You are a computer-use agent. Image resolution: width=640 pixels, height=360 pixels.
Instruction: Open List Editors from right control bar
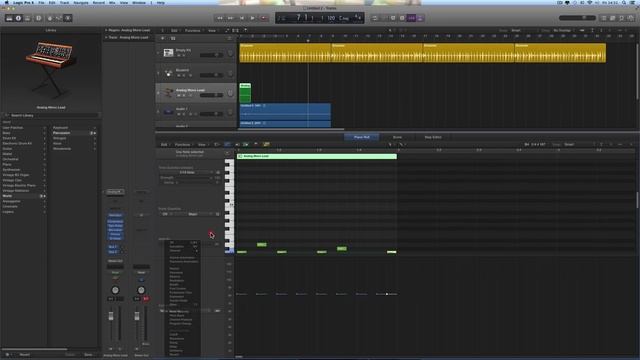(604, 18)
